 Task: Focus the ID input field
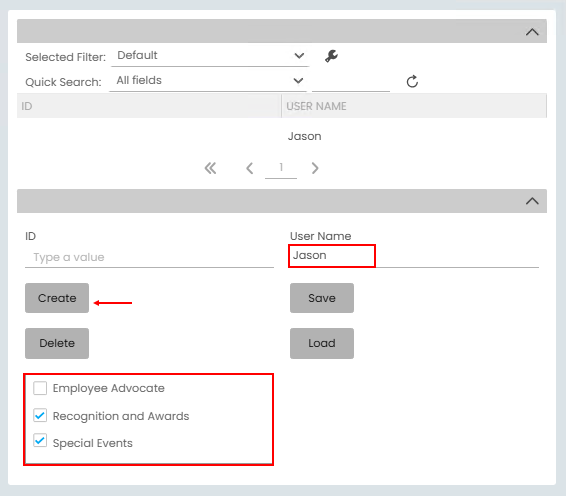click(x=149, y=257)
